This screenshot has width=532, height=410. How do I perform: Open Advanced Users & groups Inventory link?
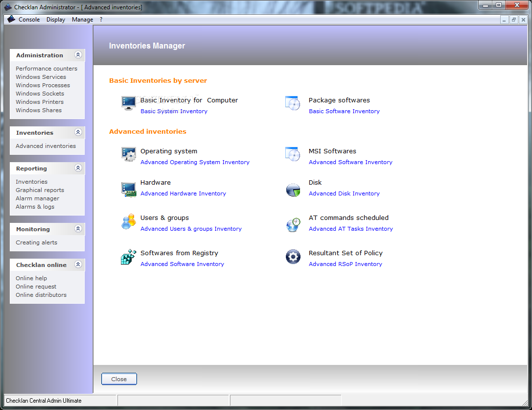click(191, 229)
